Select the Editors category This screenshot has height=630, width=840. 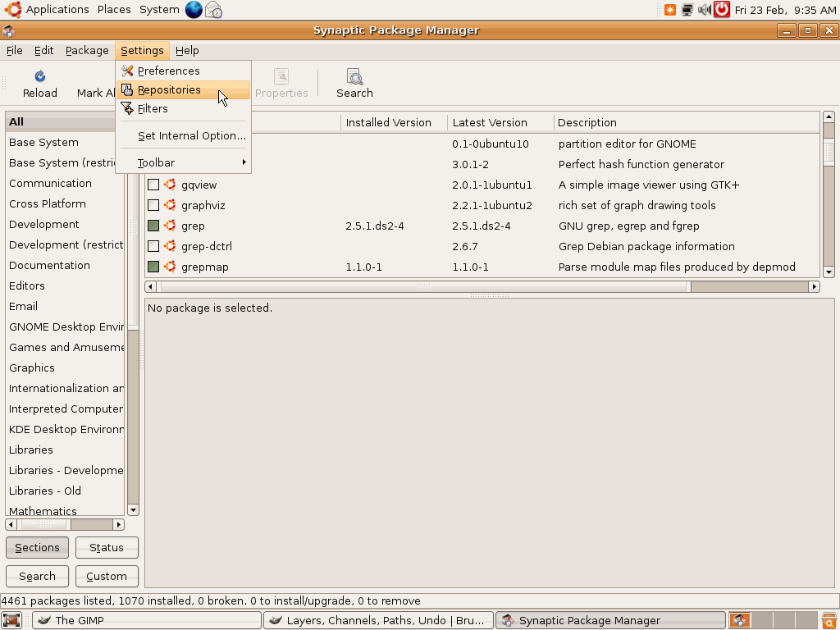pyautogui.click(x=65, y=285)
